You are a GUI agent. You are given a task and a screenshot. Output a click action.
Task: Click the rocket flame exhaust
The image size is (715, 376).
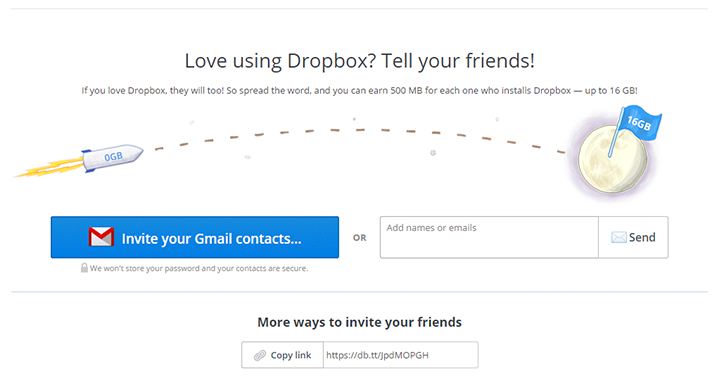(49, 168)
